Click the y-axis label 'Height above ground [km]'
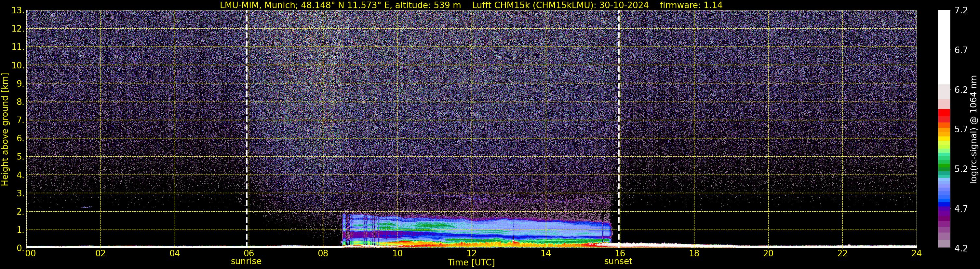This screenshot has width=980, height=269. pos(5,129)
